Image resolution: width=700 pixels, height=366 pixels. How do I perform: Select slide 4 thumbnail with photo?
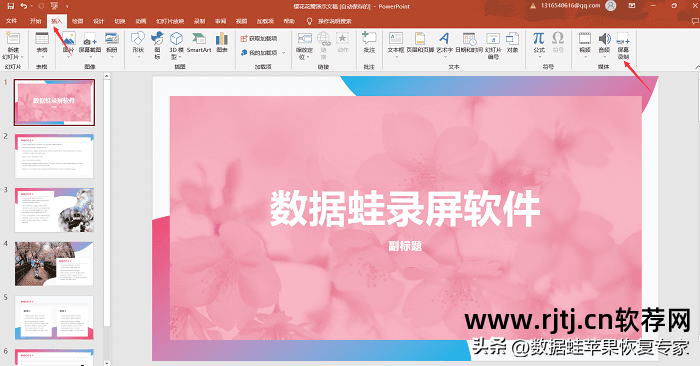pos(54,264)
